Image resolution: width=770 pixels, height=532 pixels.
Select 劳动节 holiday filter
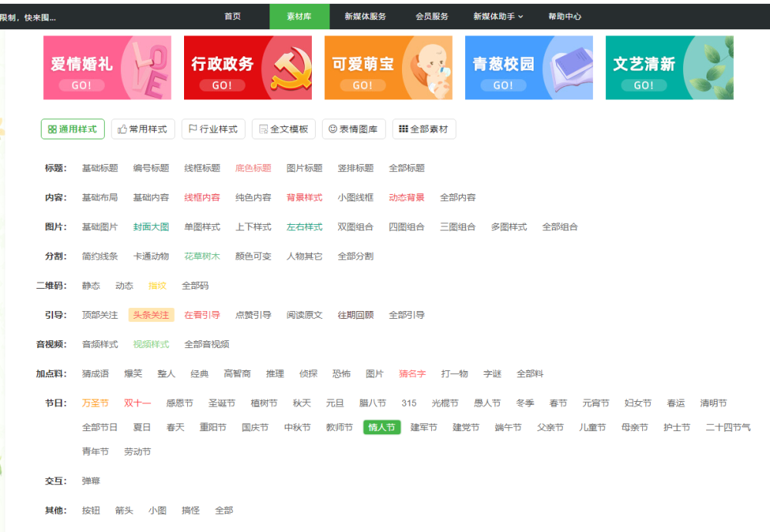tap(137, 451)
